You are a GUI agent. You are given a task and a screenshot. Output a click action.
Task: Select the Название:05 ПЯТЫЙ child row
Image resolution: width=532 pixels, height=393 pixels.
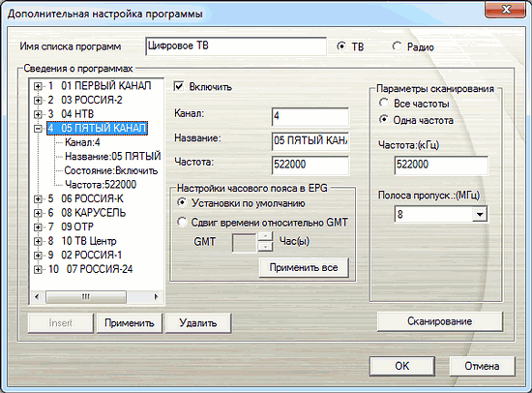[112, 157]
